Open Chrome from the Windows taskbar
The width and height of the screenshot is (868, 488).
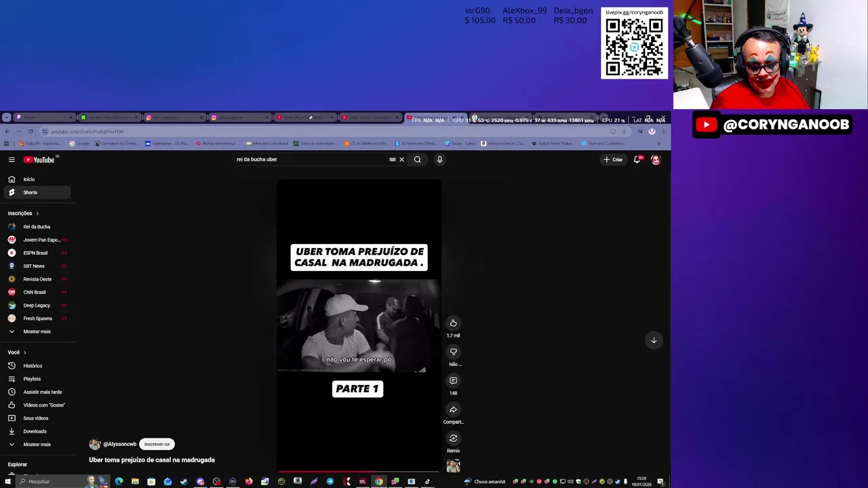[x=378, y=481]
